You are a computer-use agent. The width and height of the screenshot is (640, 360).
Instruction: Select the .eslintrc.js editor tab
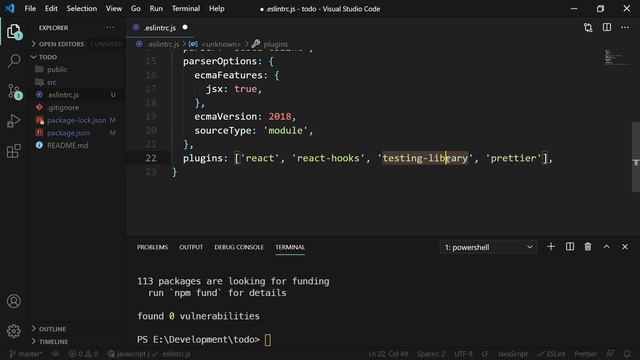tap(160, 28)
